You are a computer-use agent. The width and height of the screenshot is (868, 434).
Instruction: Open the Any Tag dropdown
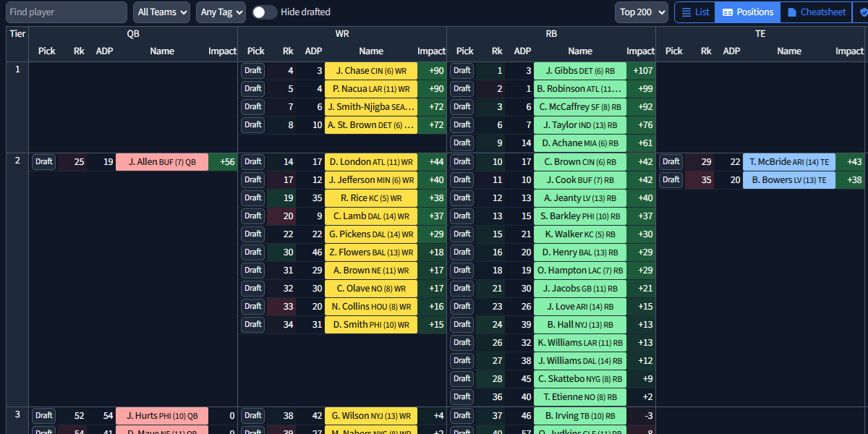221,12
